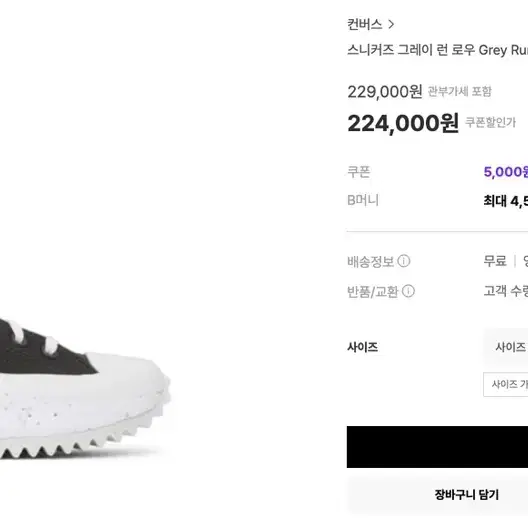Open the 사이즈 가이드 button
The image size is (528, 528).
[506, 384]
